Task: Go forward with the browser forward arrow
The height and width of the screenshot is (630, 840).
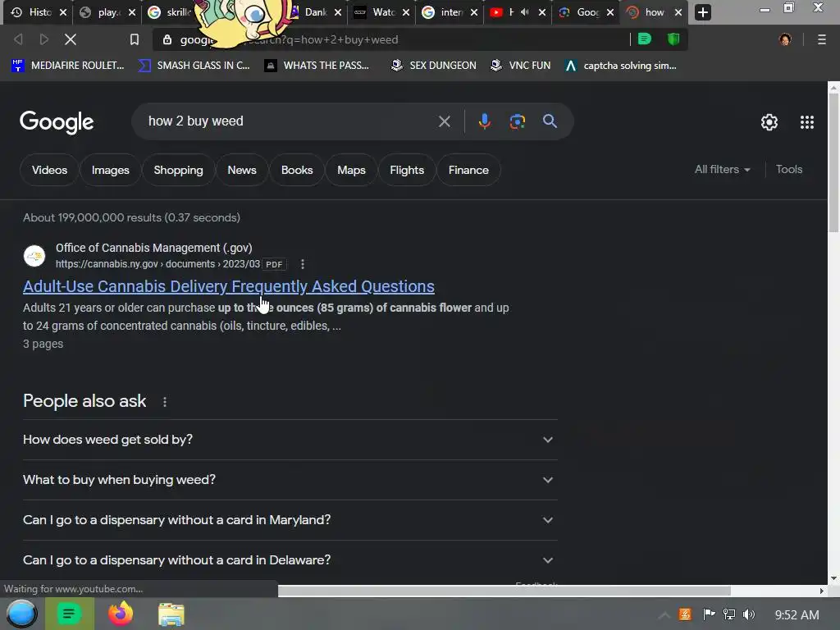Action: (44, 39)
